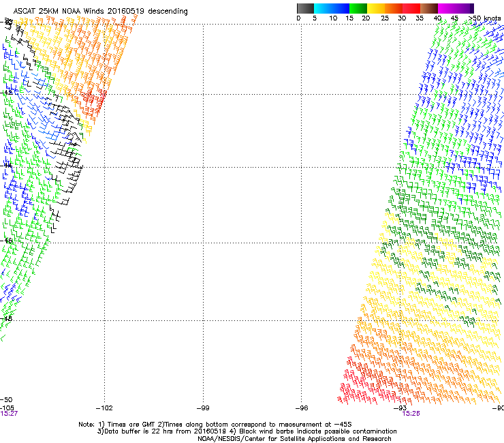Viewport: 504px width, 443px height.
Task: Click the gray 0-5 knots legend swatch
Action: coord(305,8)
